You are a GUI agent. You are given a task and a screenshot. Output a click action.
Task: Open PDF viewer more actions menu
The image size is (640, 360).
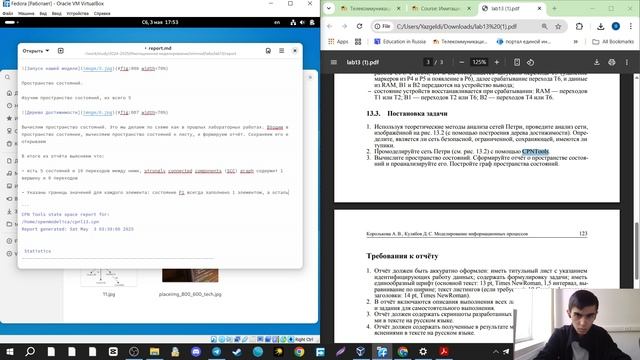(x=627, y=62)
